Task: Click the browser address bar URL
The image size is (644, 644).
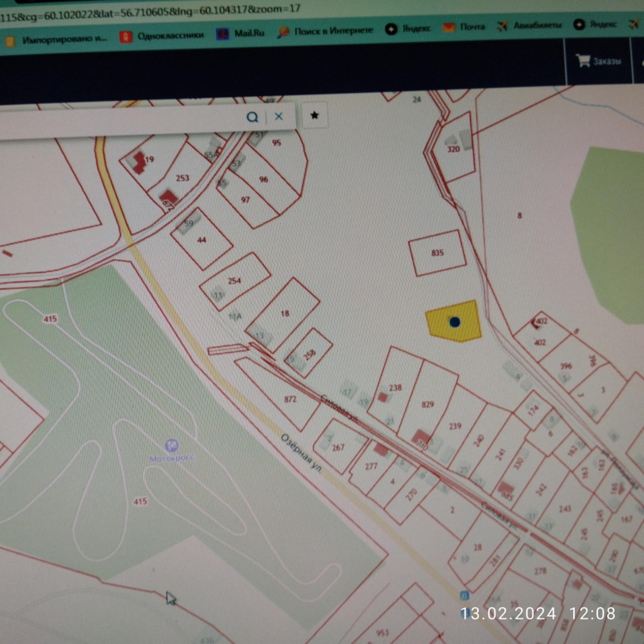Action: (x=150, y=13)
